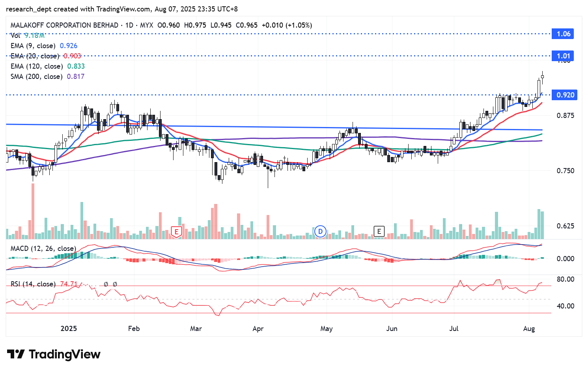Click the high price H0.975
The width and height of the screenshot is (588, 372).
coord(195,25)
